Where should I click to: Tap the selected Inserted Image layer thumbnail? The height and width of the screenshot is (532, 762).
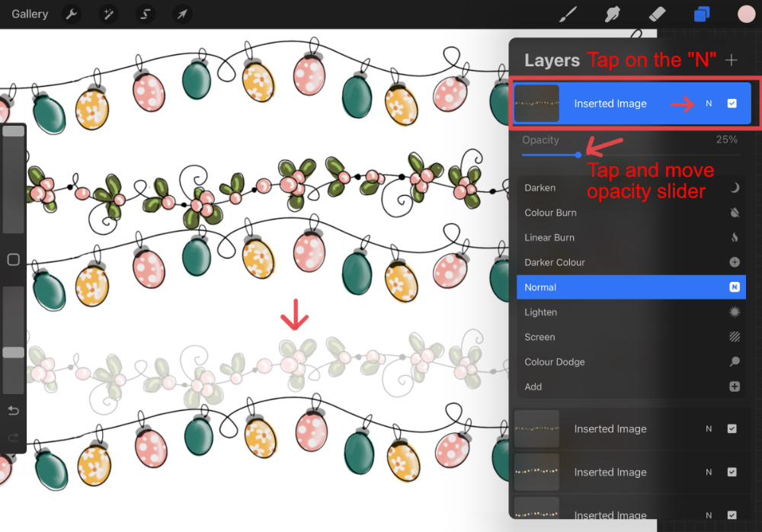click(x=536, y=102)
